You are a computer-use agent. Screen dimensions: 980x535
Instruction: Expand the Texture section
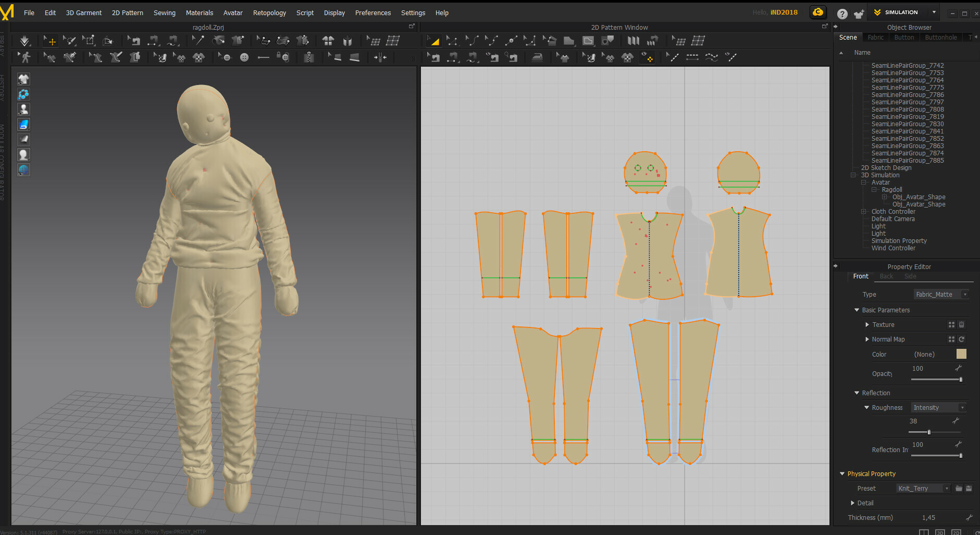[867, 325]
